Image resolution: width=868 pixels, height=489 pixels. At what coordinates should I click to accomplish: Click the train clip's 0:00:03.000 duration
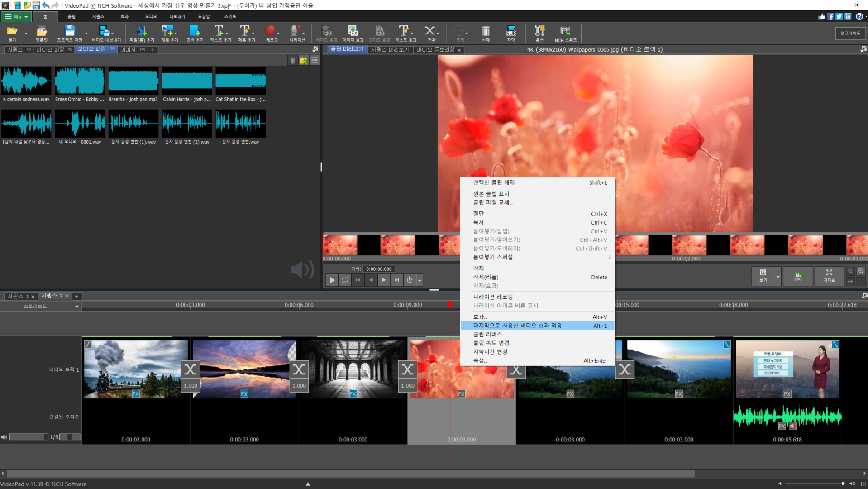(x=136, y=440)
